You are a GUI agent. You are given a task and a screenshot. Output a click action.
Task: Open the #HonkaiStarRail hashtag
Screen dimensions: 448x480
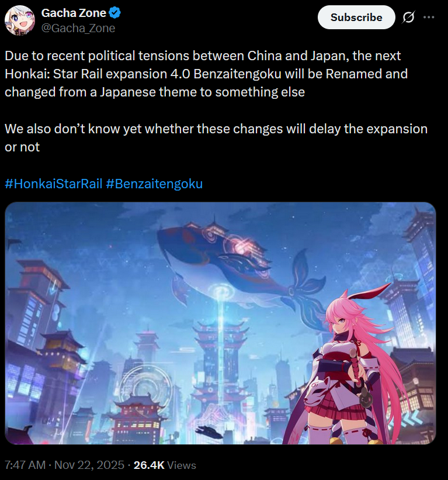(x=54, y=184)
